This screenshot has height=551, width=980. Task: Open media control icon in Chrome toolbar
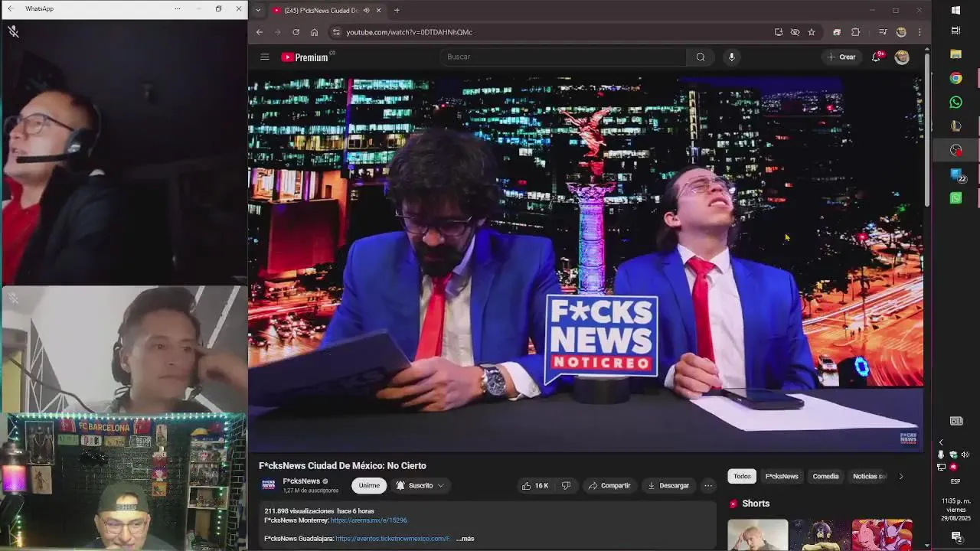(x=883, y=32)
